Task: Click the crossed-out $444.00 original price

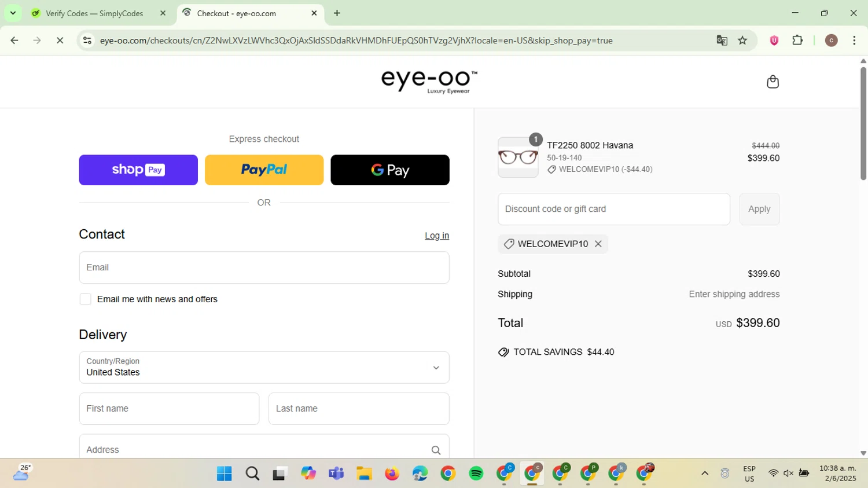Action: pos(766,146)
